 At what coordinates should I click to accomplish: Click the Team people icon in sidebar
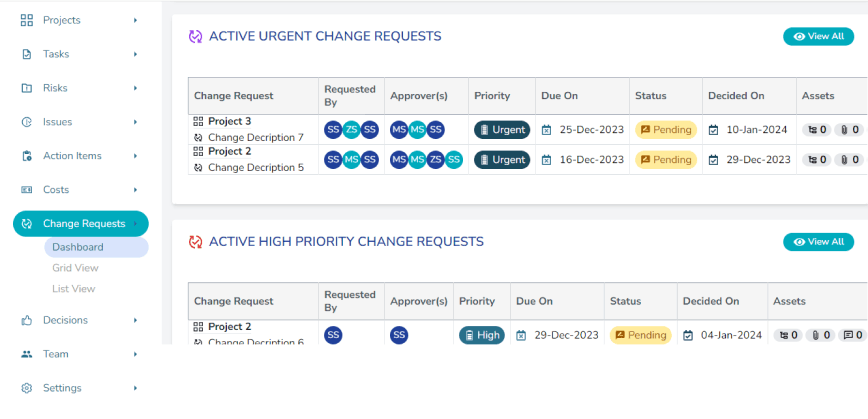(x=27, y=354)
